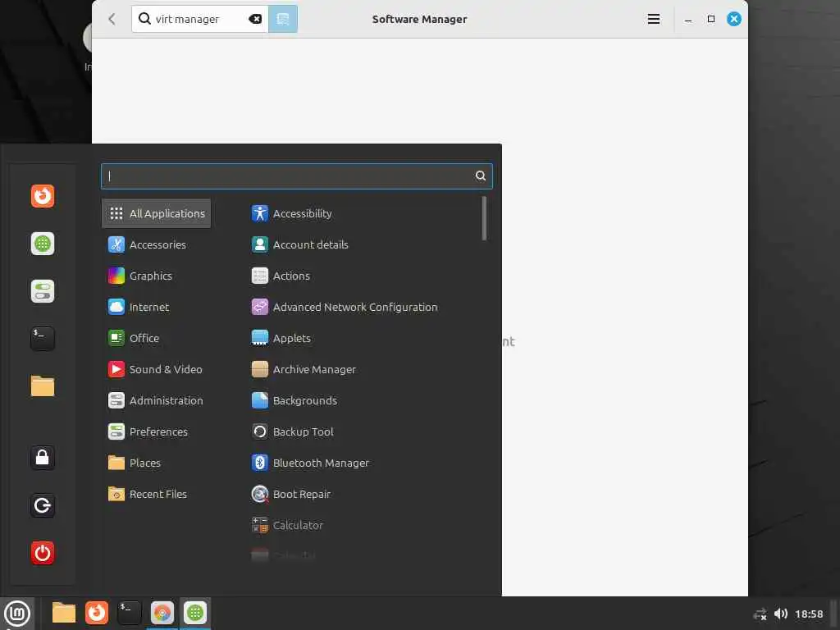Screen dimensions: 840x630
Task: Open Terminal from the bottom panel
Action: coord(129,613)
